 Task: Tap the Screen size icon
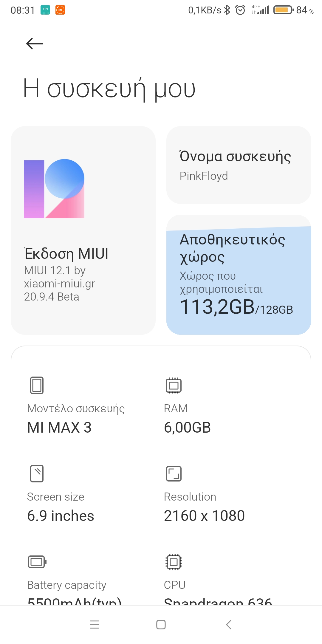(x=37, y=473)
